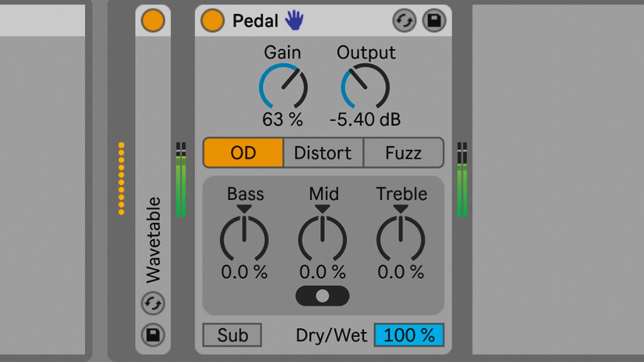Click the Pedal title label

pyautogui.click(x=257, y=20)
